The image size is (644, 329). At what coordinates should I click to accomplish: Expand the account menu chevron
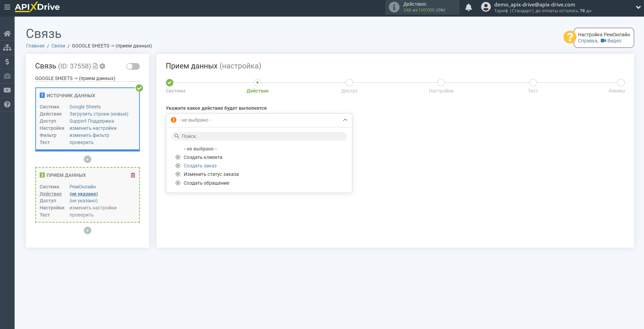[638, 7]
